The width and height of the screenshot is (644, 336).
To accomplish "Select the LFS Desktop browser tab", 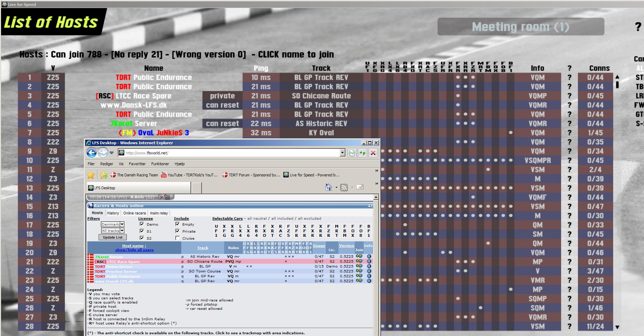I will 139,188.
